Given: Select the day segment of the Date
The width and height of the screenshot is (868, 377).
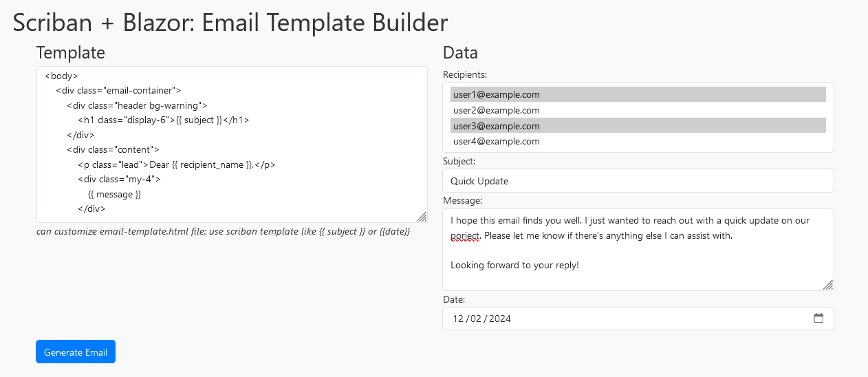Looking at the screenshot, I should coord(476,319).
